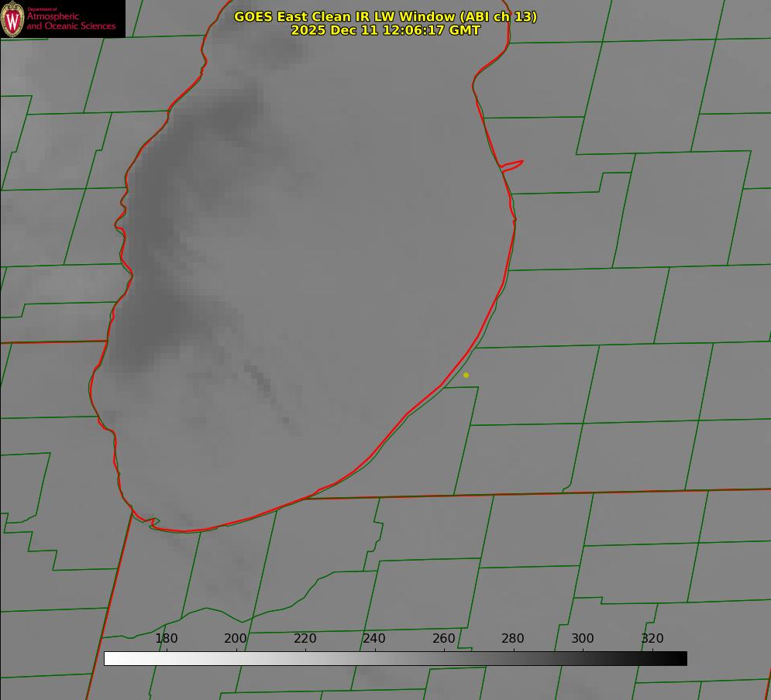
Task: Click the 320 label on the color bar
Action: click(652, 638)
